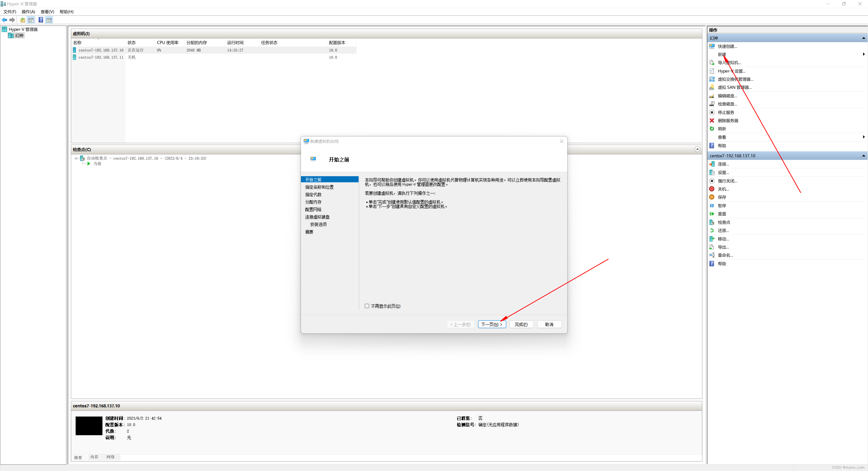Click the 暂停 action
The height and width of the screenshot is (471, 868).
(x=722, y=205)
